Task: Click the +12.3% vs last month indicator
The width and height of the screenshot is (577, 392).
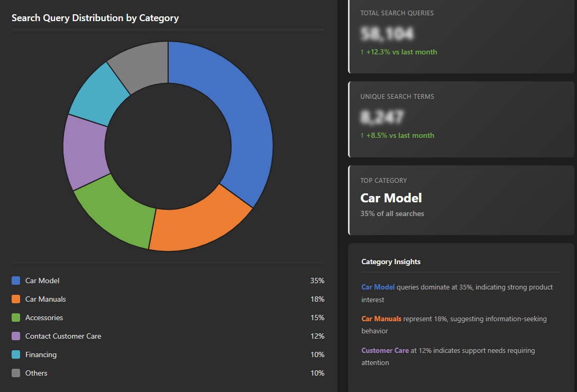Action: [399, 52]
